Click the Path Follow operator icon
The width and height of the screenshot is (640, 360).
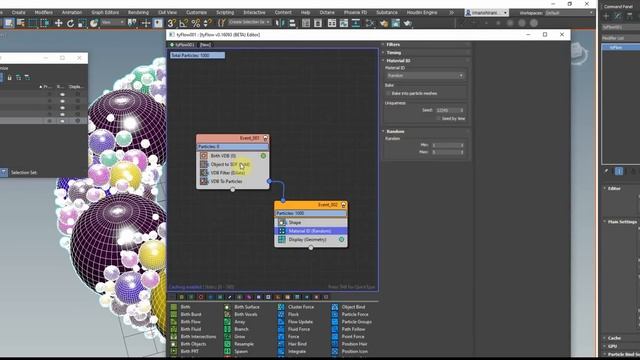335,329
